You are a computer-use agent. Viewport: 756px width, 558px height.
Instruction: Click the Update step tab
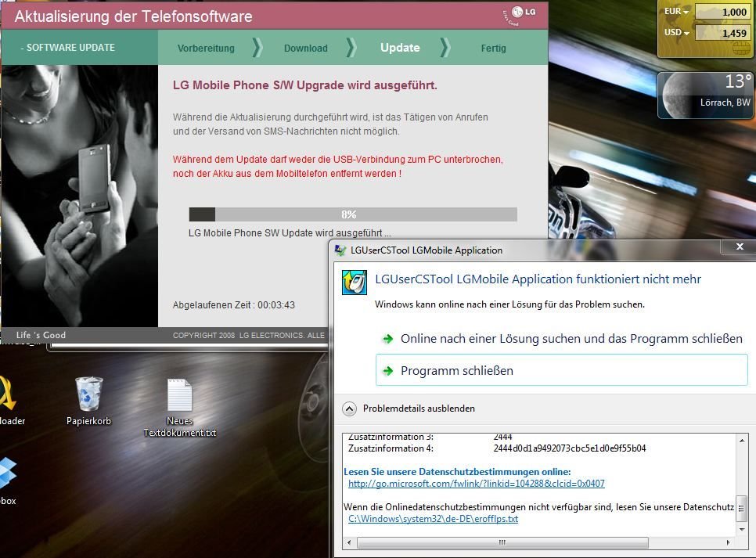pyautogui.click(x=400, y=48)
